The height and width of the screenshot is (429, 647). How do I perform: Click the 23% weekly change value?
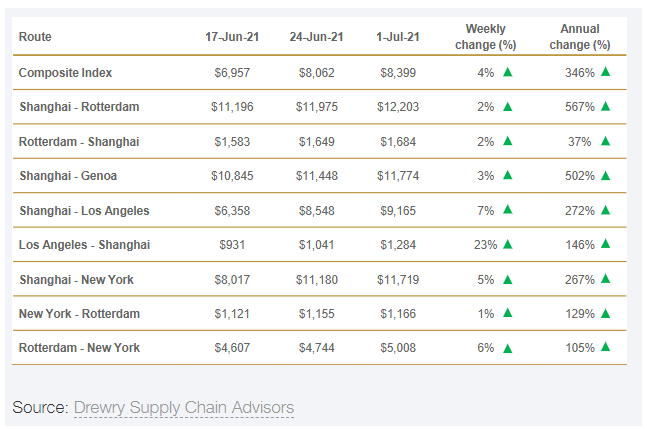pyautogui.click(x=484, y=245)
